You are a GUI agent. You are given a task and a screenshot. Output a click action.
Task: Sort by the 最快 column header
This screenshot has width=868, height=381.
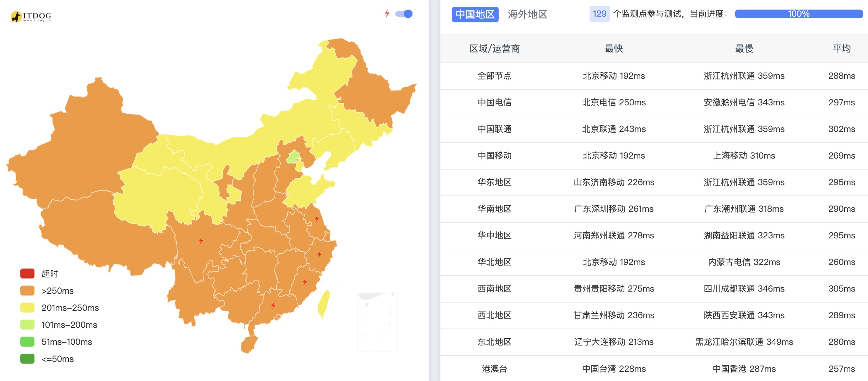(x=614, y=49)
